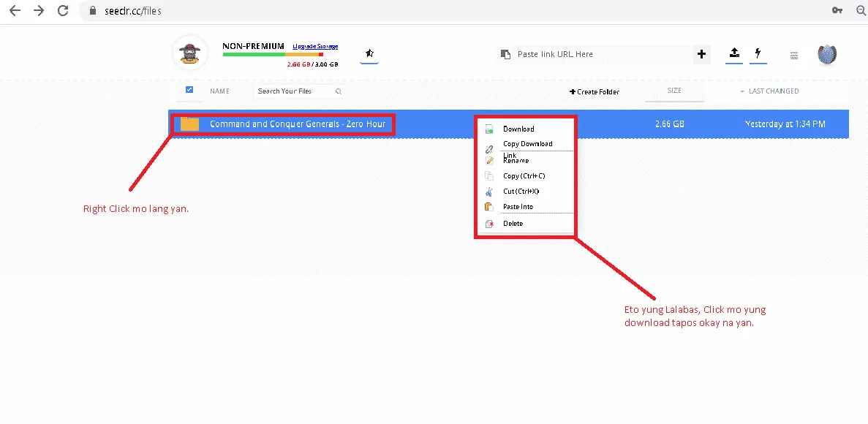Sort files by the NAME column
Screen dimensions: 868x424
[x=219, y=91]
